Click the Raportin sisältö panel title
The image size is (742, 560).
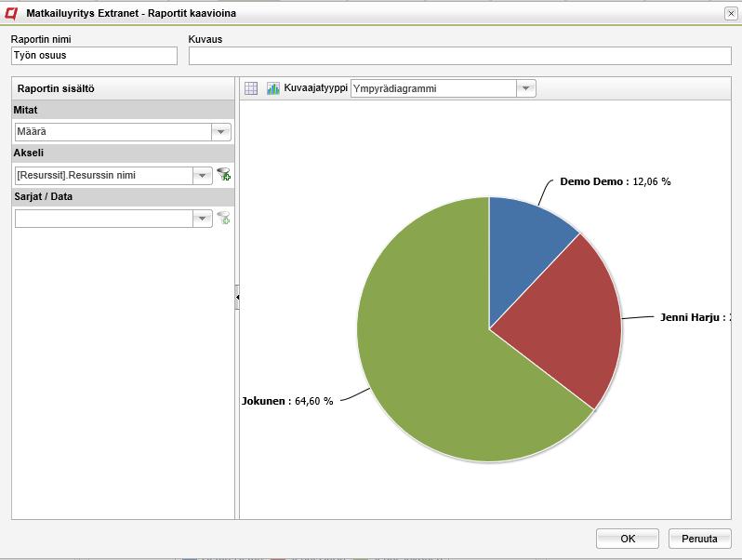(x=56, y=88)
